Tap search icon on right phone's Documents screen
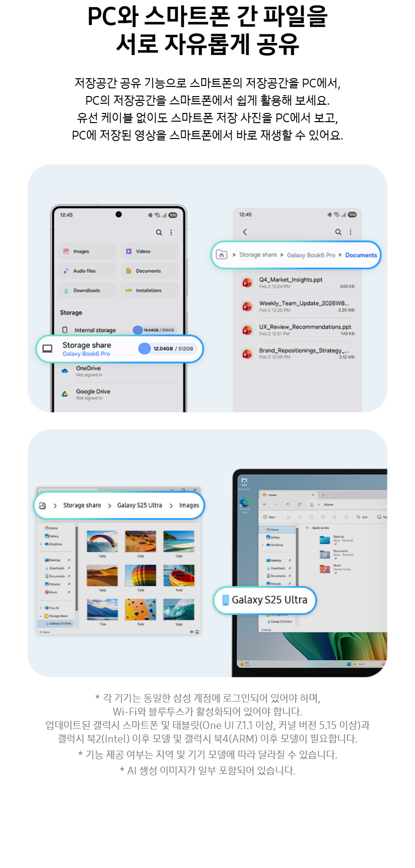The image size is (415, 868). tap(338, 232)
